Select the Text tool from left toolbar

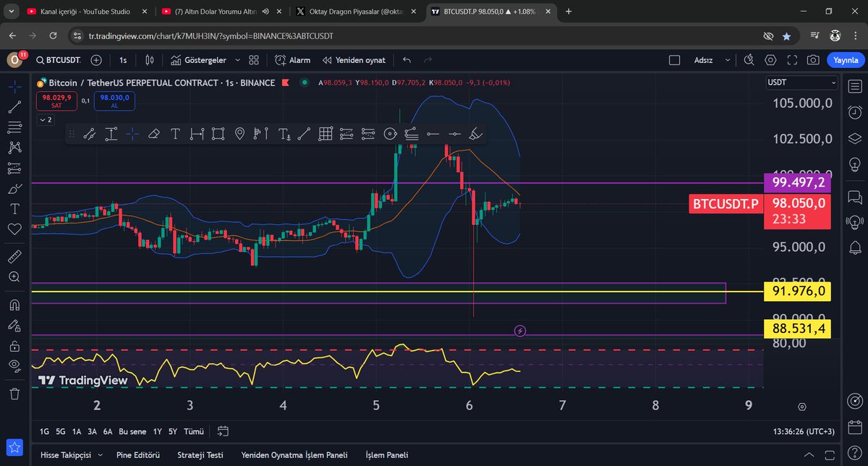click(x=14, y=208)
